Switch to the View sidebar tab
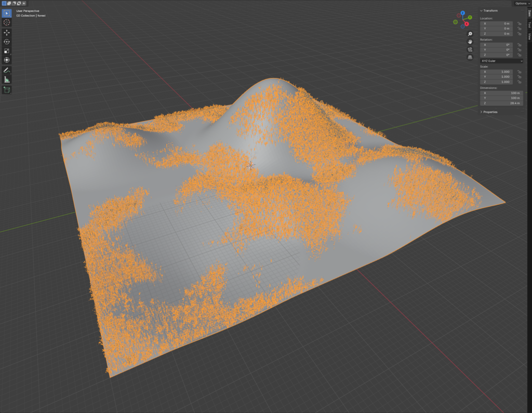The width and height of the screenshot is (532, 413). coord(529,36)
